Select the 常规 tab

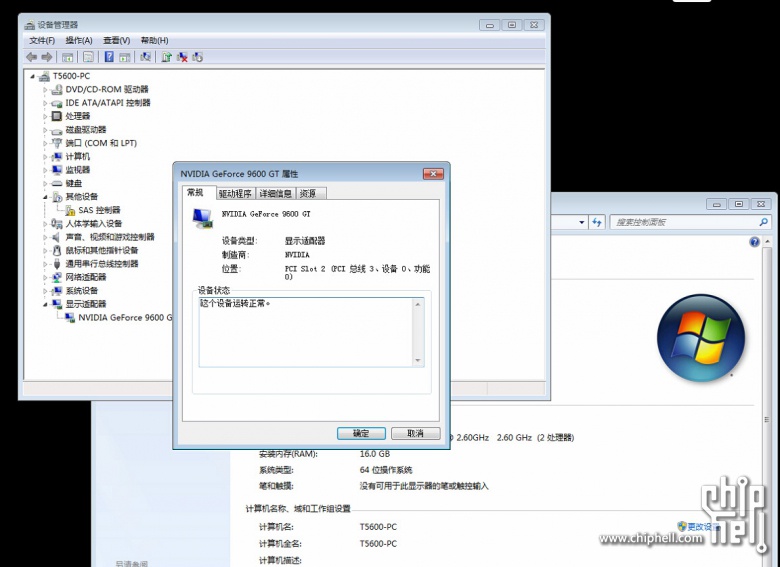[x=198, y=192]
